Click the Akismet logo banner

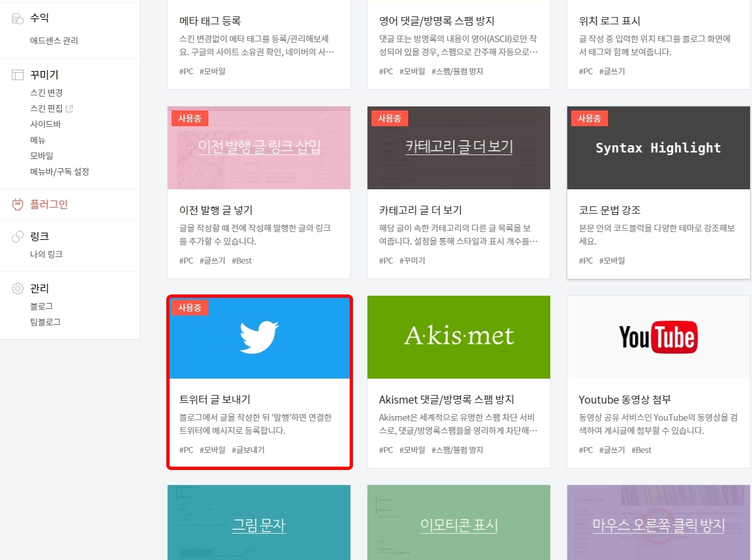458,337
